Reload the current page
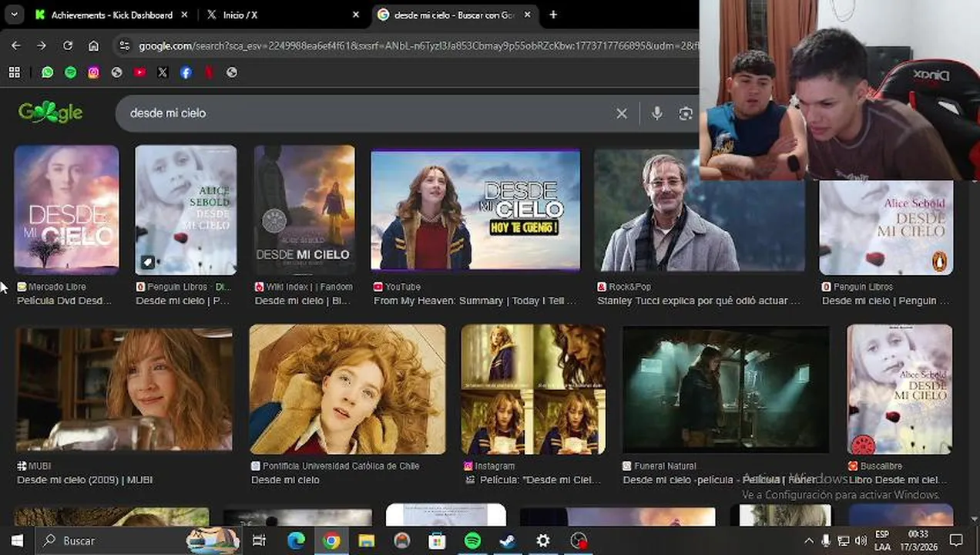Viewport: 980px width, 555px height. [x=68, y=46]
